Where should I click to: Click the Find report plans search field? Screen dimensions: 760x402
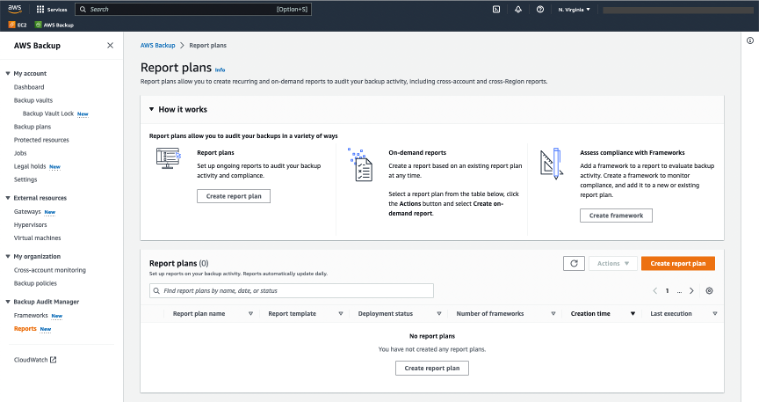pyautogui.click(x=291, y=290)
